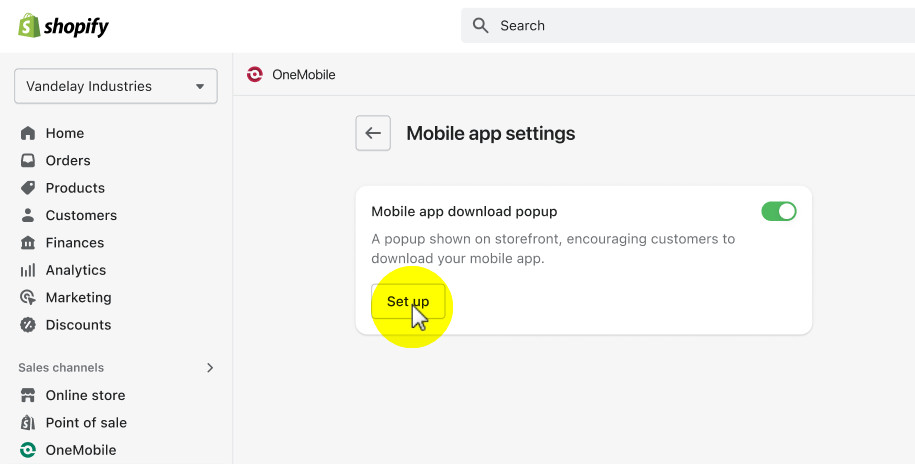
Task: Open the Analytics bar chart icon
Action: 28,270
